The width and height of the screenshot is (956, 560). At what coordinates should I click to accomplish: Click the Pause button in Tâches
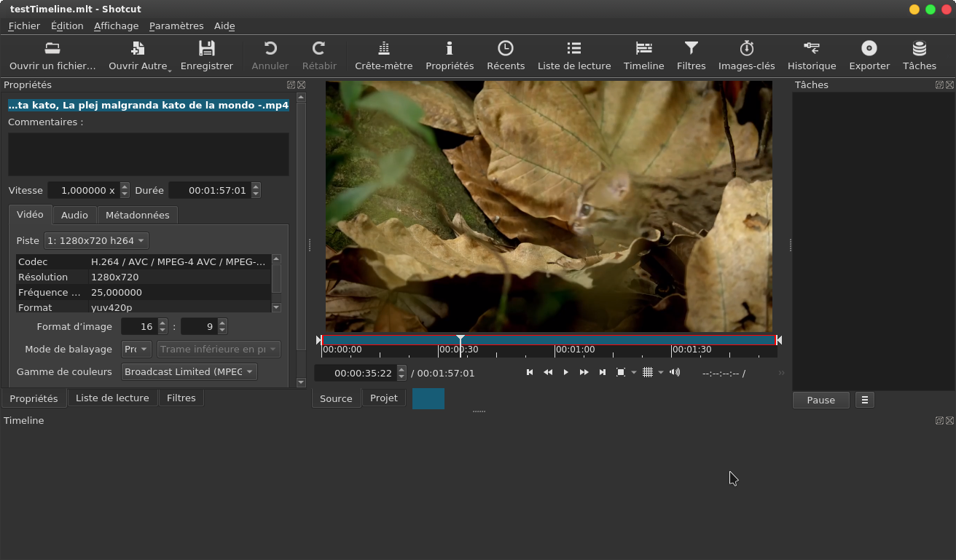(x=820, y=400)
